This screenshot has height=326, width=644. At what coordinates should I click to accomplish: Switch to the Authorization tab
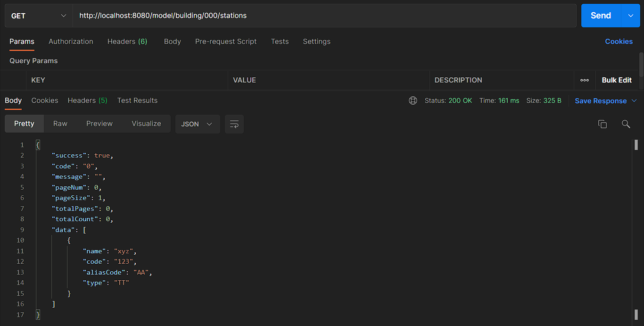pos(71,42)
